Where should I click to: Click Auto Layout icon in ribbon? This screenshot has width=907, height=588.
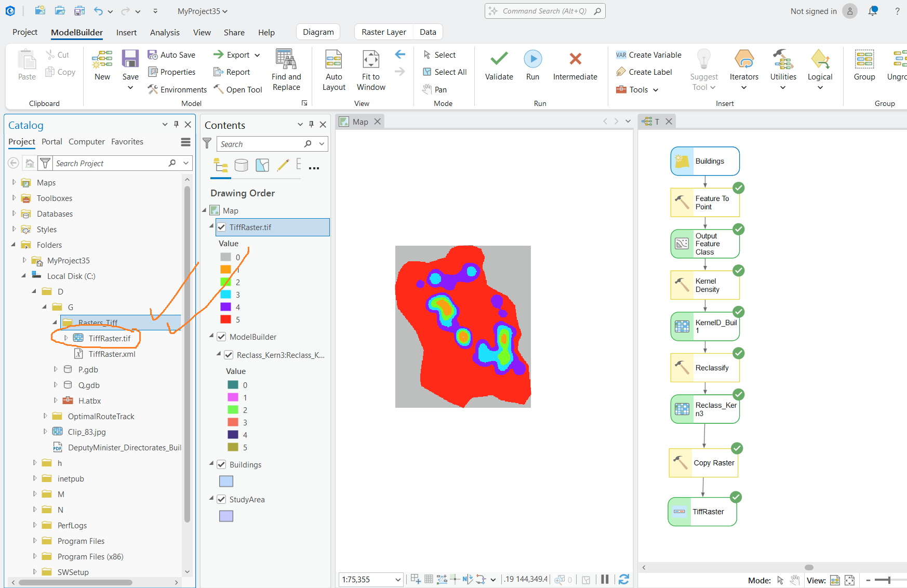tap(334, 59)
